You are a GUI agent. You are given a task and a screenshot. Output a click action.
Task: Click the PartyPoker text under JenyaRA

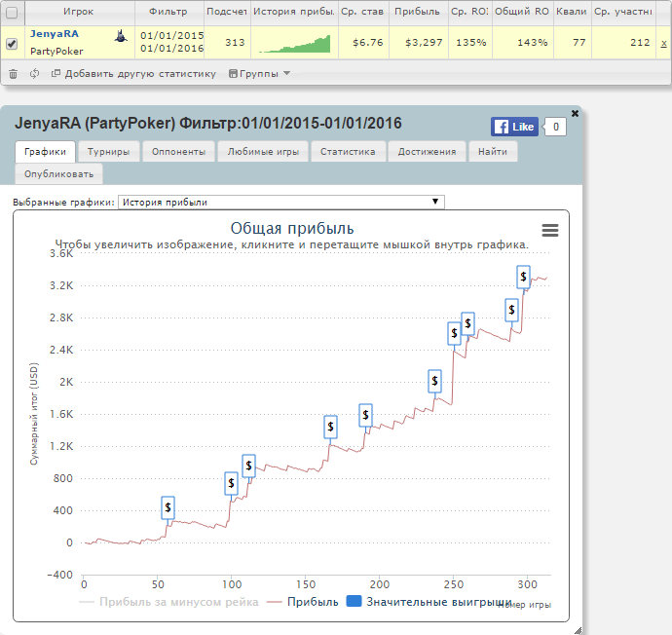coord(56,52)
